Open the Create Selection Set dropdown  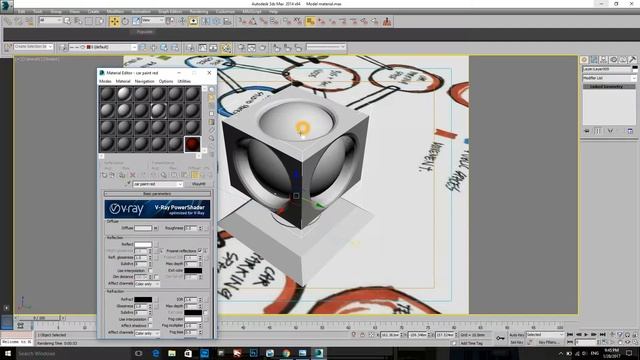click(x=33, y=47)
